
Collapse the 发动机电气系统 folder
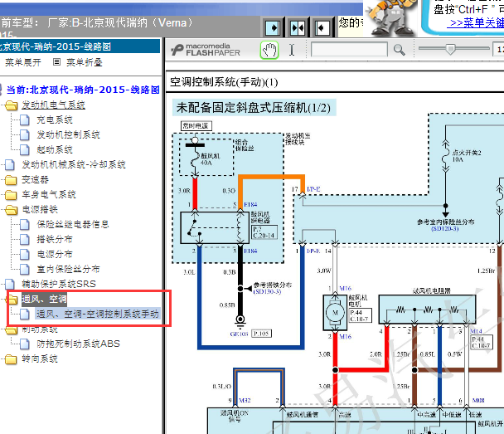tap(12, 105)
